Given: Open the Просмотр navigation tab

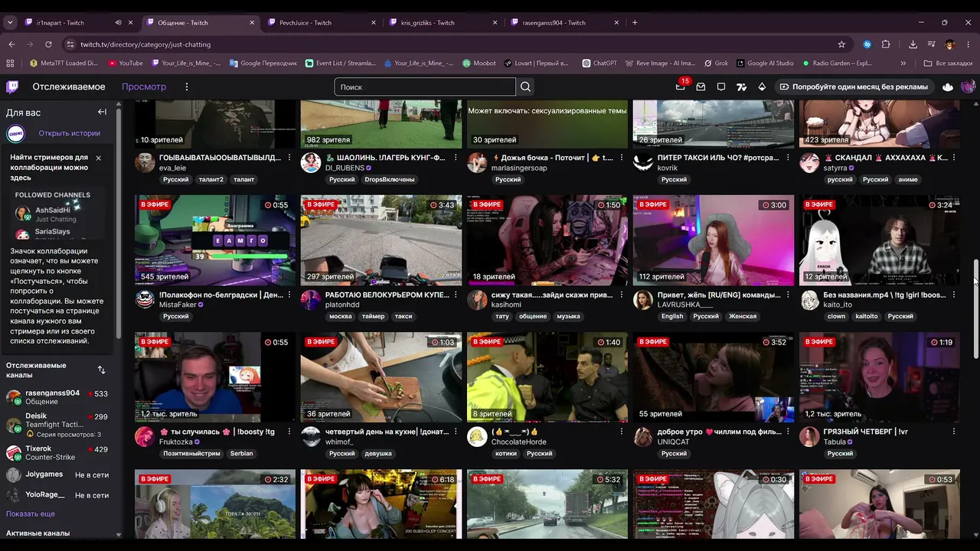Looking at the screenshot, I should click(x=144, y=87).
